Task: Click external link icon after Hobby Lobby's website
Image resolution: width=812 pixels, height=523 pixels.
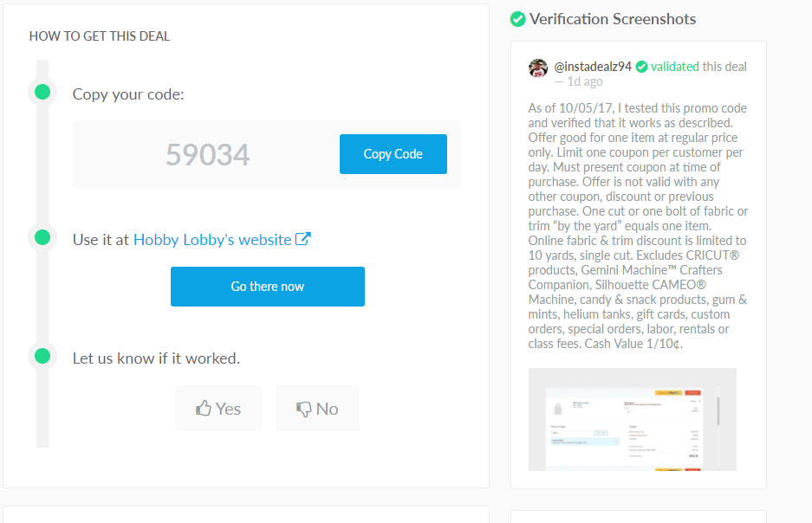Action: point(303,239)
